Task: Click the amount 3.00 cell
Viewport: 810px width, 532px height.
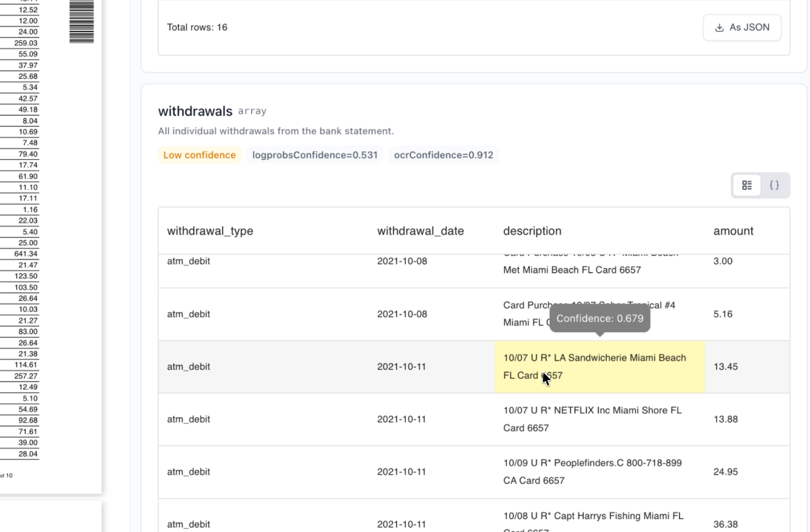Action: point(723,261)
